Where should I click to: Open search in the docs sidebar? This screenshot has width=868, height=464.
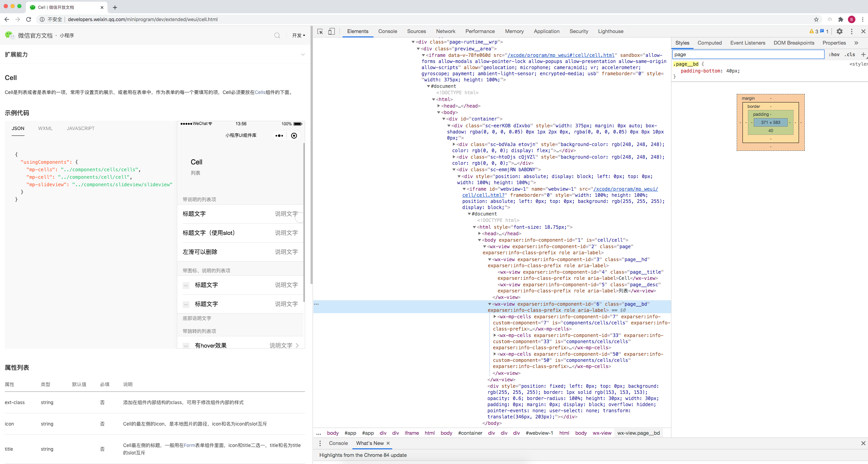277,35
